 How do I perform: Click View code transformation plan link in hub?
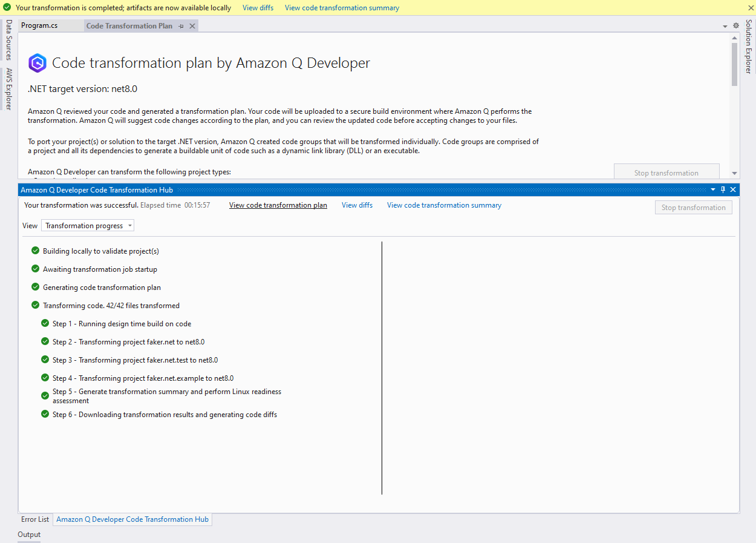(278, 205)
